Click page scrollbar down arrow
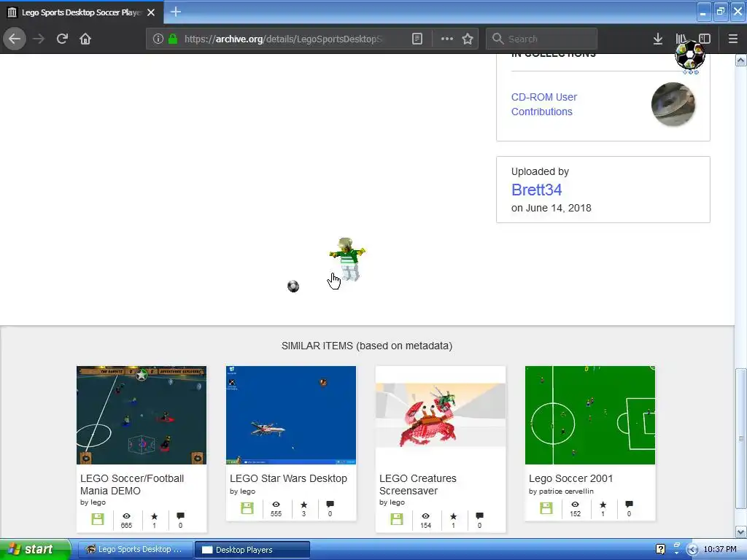The width and height of the screenshot is (747, 560). tap(741, 532)
